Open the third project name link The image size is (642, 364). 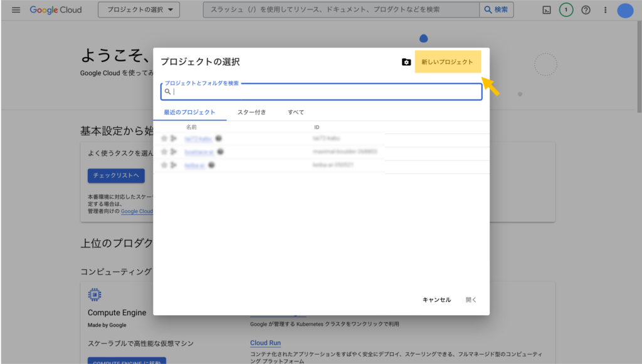(x=194, y=165)
